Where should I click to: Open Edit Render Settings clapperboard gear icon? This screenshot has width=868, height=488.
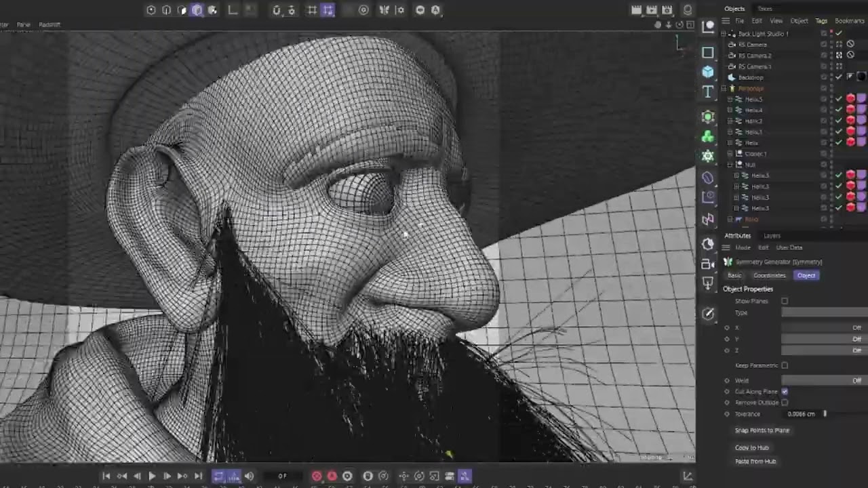(x=667, y=10)
